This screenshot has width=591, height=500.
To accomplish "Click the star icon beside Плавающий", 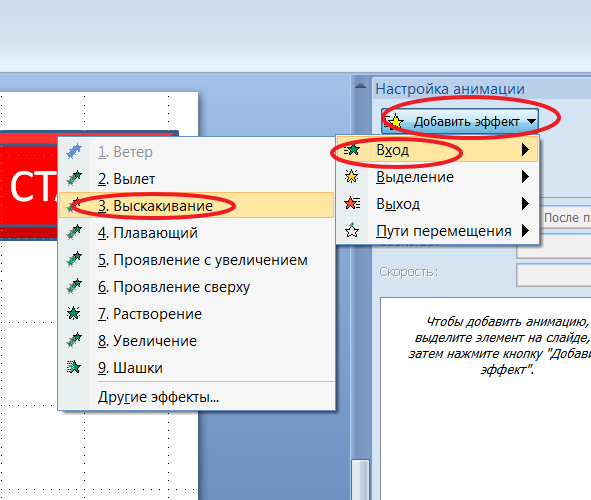I will 74,232.
